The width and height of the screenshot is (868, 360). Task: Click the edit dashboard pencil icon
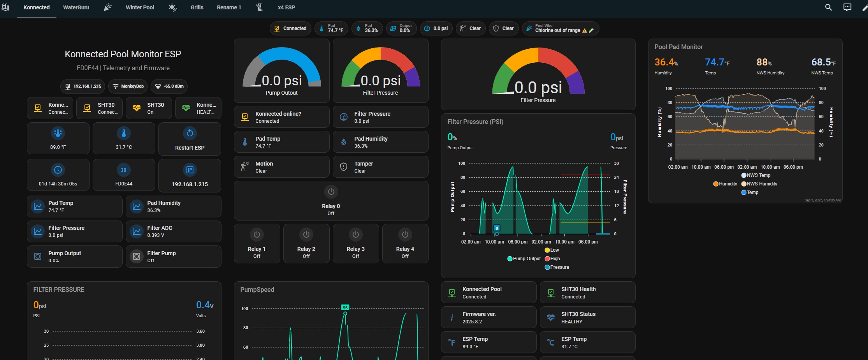[x=865, y=7]
